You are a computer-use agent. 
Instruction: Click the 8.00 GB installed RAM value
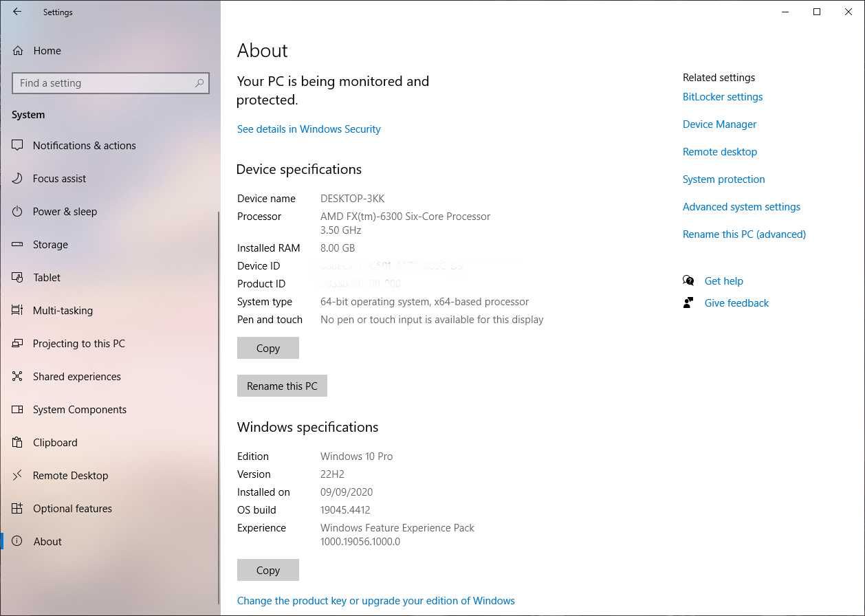pyautogui.click(x=338, y=248)
